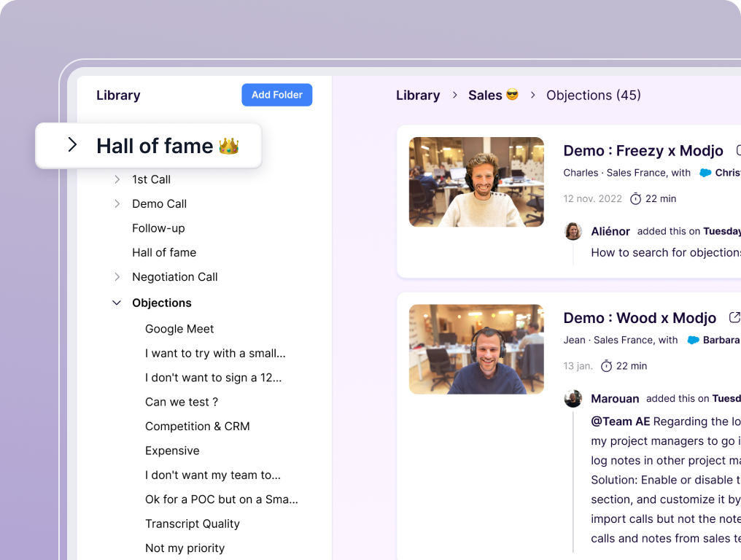Open the Competition & CRM subfolder
Image resolution: width=741 pixels, height=560 pixels.
click(x=198, y=427)
